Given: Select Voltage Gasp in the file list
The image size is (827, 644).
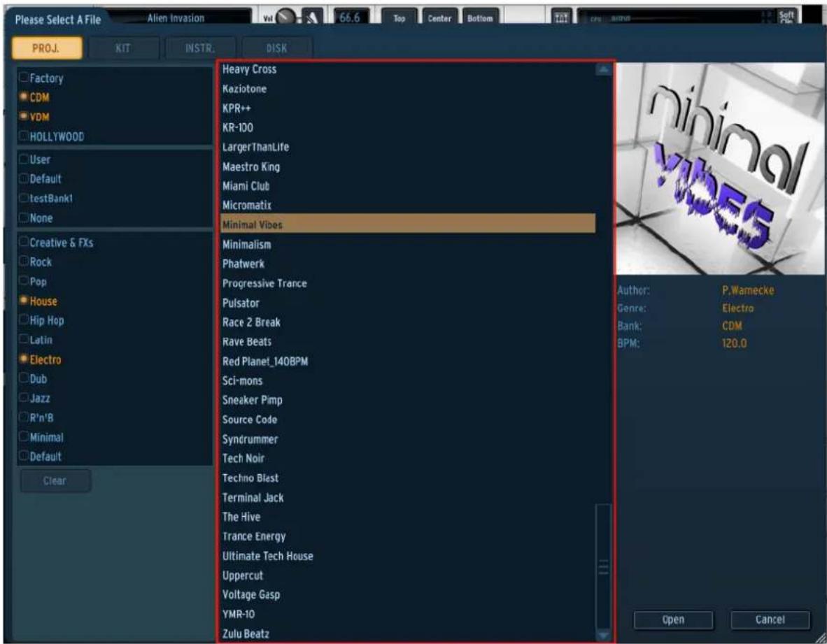Looking at the screenshot, I should [408, 594].
